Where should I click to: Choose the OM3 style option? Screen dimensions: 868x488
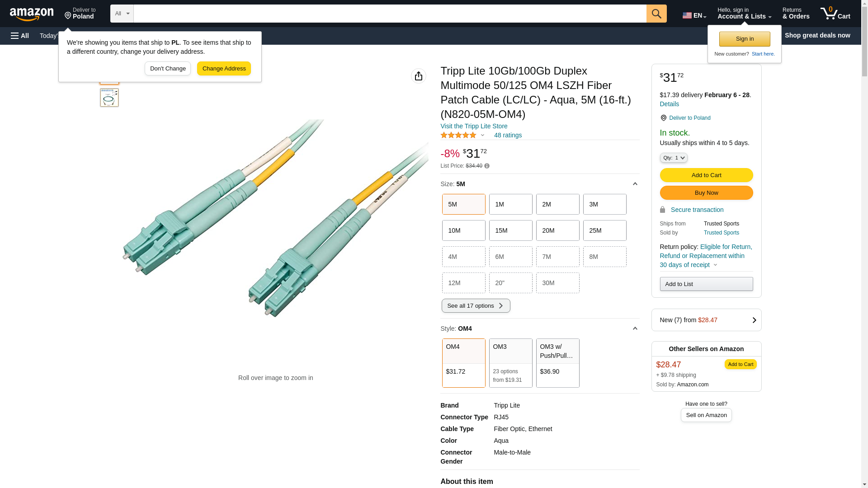[510, 363]
